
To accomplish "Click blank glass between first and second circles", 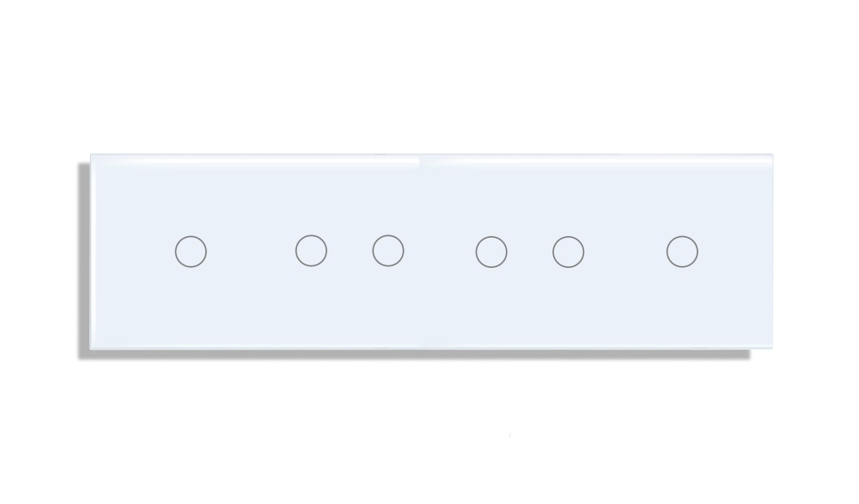I will pyautogui.click(x=251, y=252).
